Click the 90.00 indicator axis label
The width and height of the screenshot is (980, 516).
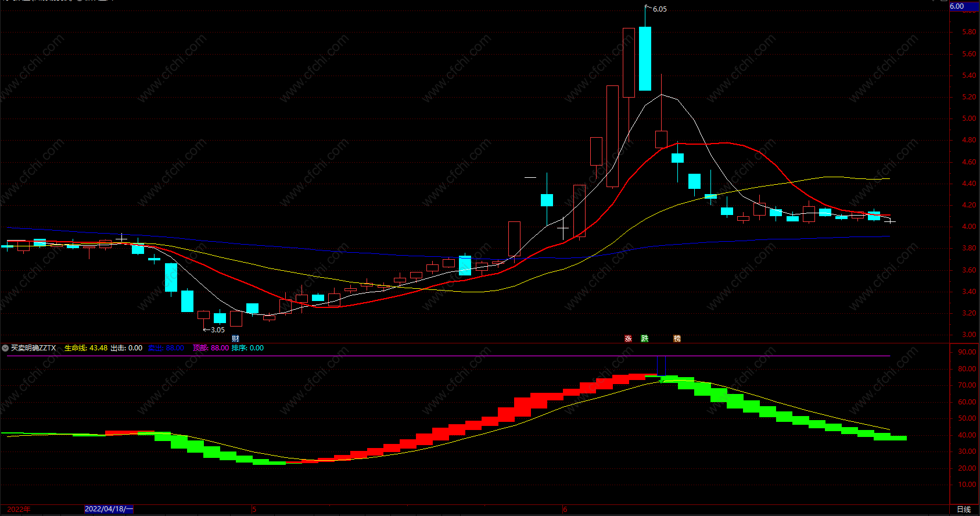(x=967, y=352)
